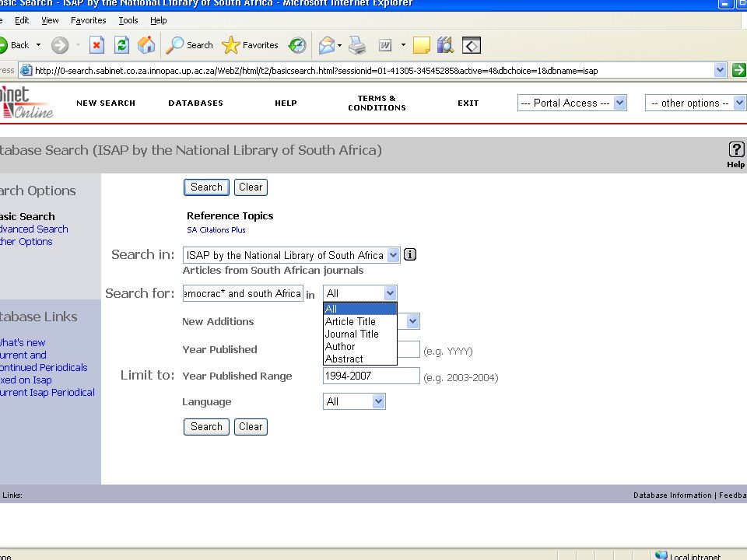Click the yellow note Discuss icon
The width and height of the screenshot is (747, 560).
pos(421,45)
